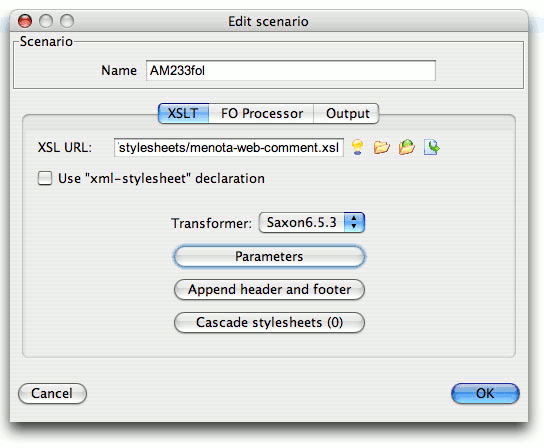544x448 pixels.
Task: Open the Output tab
Action: coord(347,113)
